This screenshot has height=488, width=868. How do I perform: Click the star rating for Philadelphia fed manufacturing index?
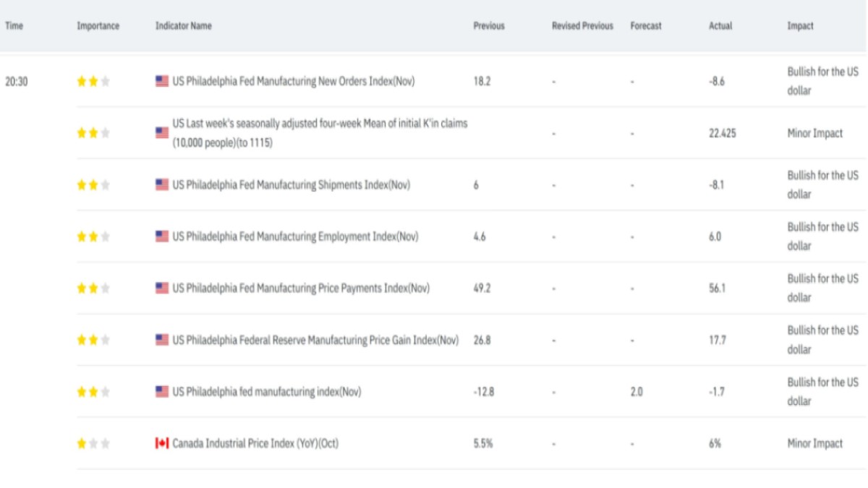coord(93,392)
